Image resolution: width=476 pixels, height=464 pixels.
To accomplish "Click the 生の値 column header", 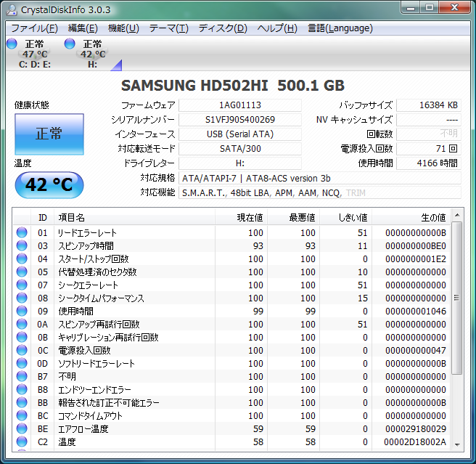I will click(411, 218).
